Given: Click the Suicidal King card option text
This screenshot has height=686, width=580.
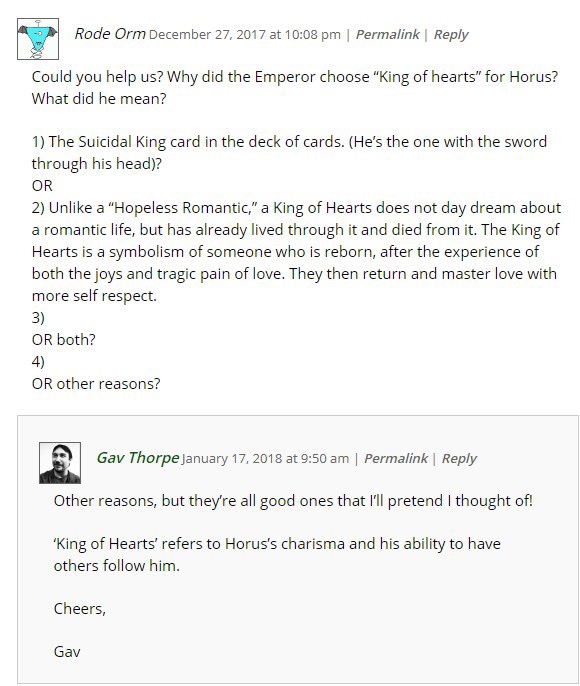Looking at the screenshot, I should (x=289, y=153).
